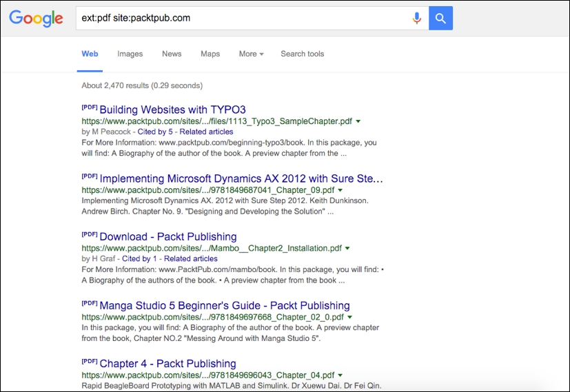Image resolution: width=570 pixels, height=392 pixels.
Task: Open Building Websites with TYPO3 result
Action: click(x=172, y=110)
